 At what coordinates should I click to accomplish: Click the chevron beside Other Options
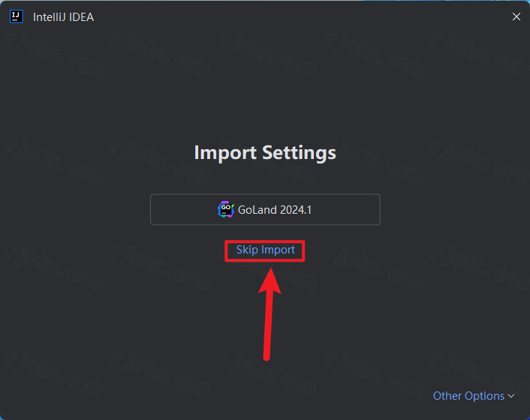[511, 396]
